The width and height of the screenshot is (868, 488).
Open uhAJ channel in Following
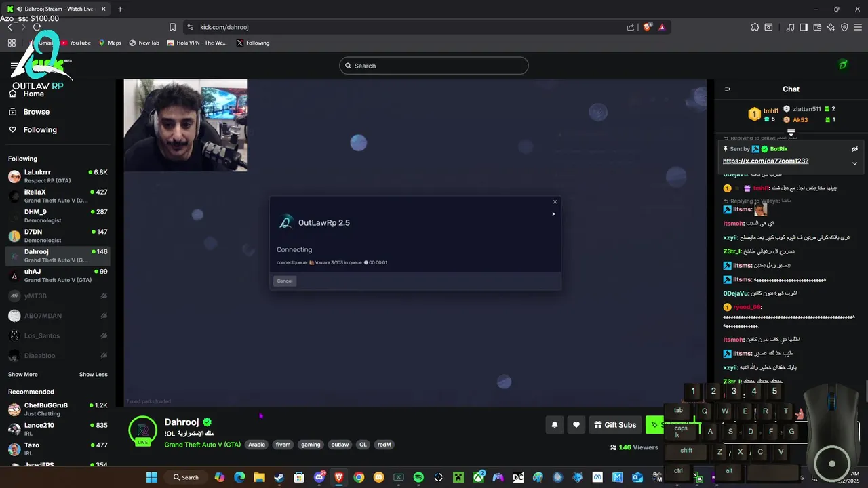(58, 275)
